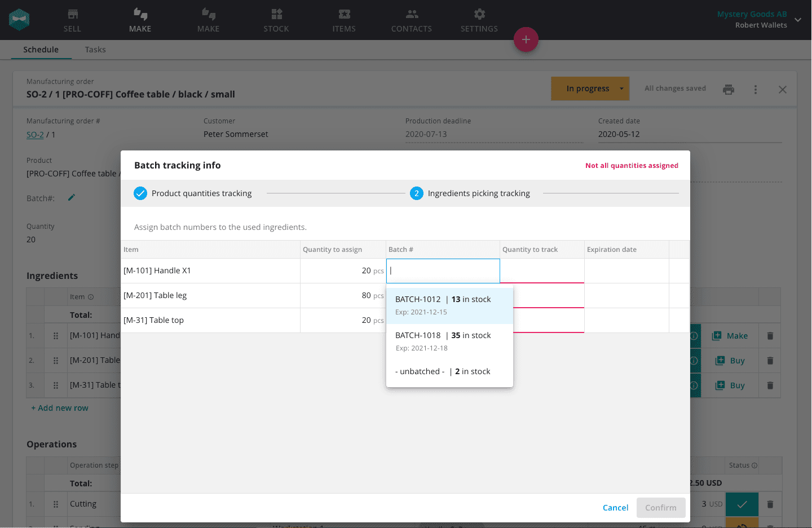Click the Created date field
The image size is (812, 528).
[x=690, y=134]
